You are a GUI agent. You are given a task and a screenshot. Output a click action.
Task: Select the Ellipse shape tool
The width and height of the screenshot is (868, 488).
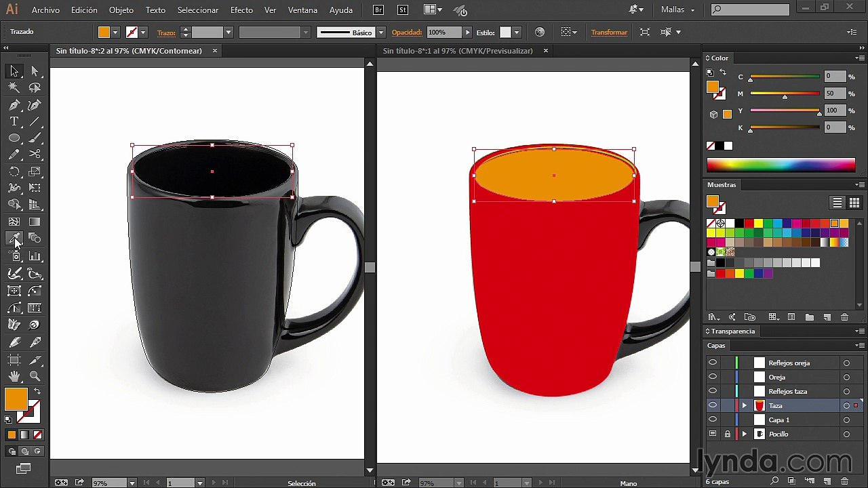pyautogui.click(x=14, y=138)
